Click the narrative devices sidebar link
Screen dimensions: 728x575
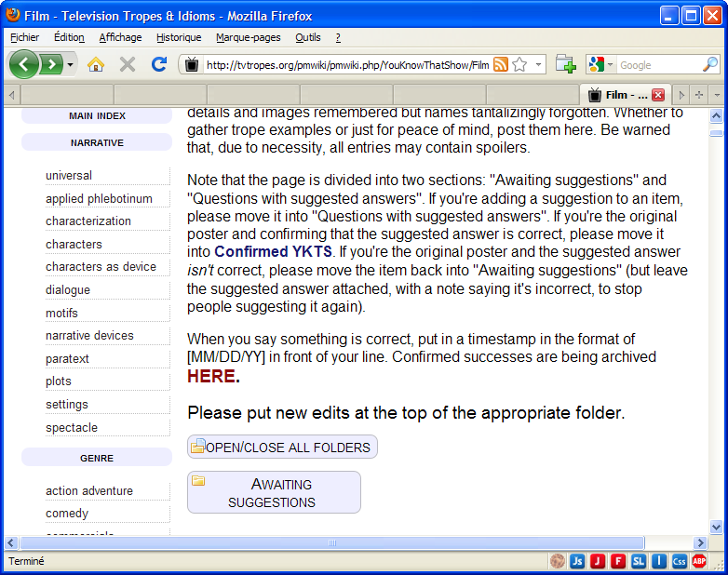click(x=89, y=336)
